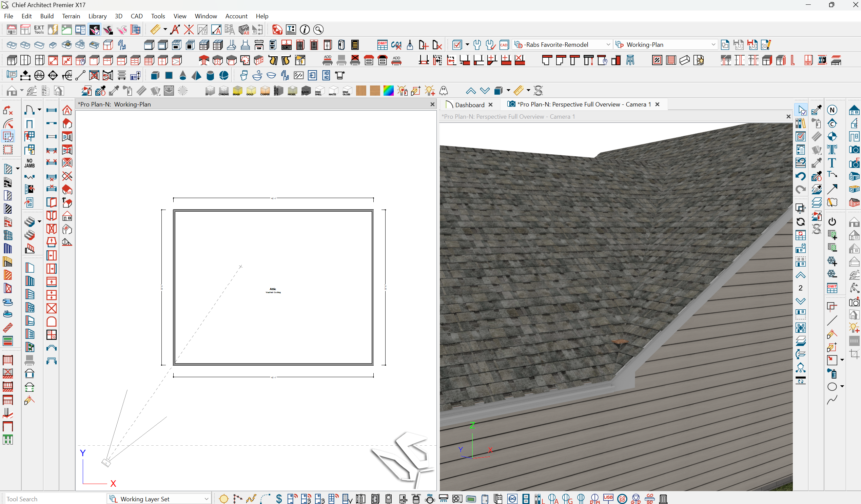Select the blue bar stool icon
Image resolution: width=861 pixels, height=504 pixels.
tap(630, 60)
